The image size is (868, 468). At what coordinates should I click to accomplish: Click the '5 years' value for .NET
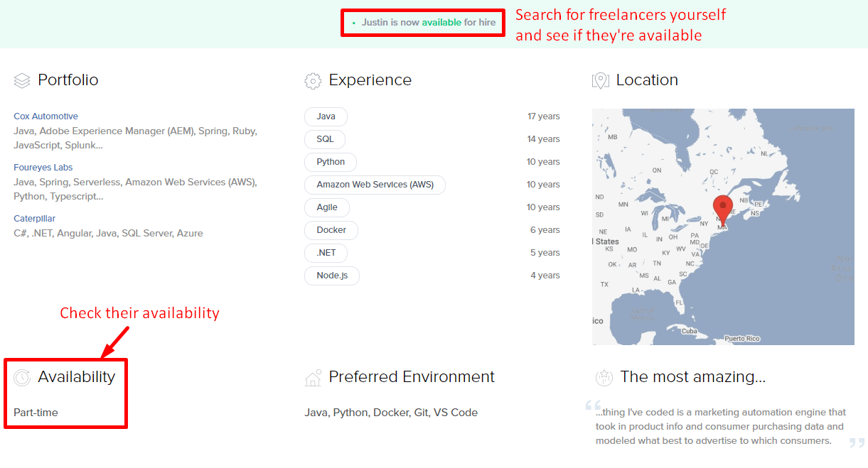(x=545, y=253)
